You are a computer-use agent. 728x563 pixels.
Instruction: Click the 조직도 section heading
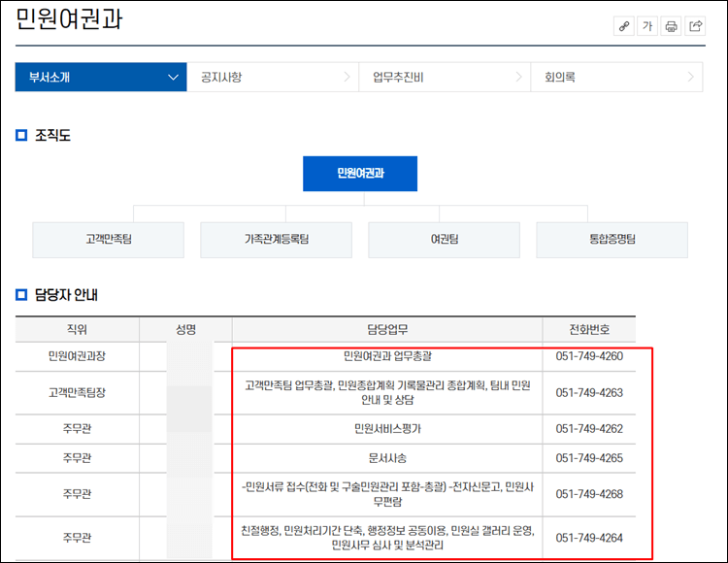click(52, 136)
